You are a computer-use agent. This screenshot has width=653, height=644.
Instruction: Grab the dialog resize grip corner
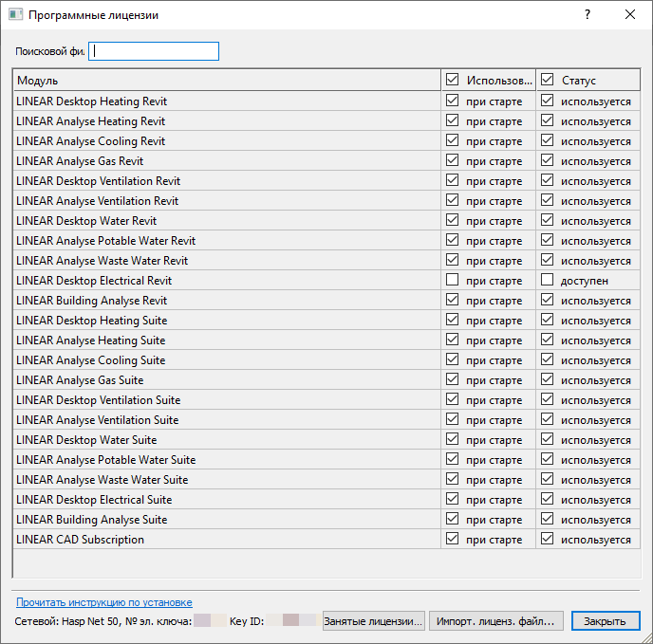click(646, 637)
